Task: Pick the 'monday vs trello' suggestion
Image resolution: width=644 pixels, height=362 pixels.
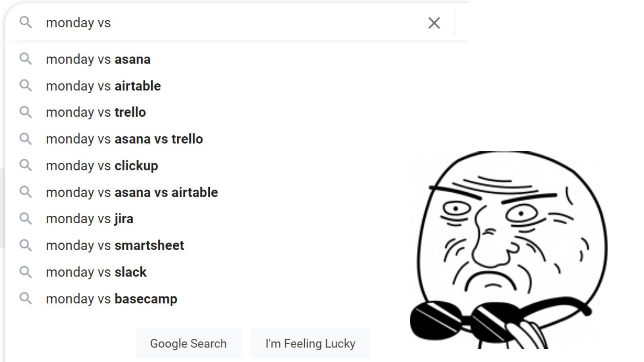Action: pos(96,112)
